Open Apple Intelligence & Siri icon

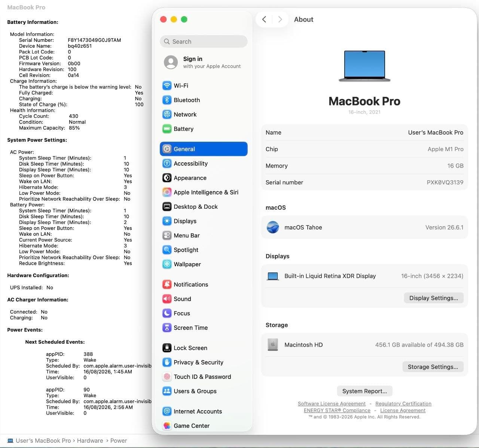click(167, 192)
